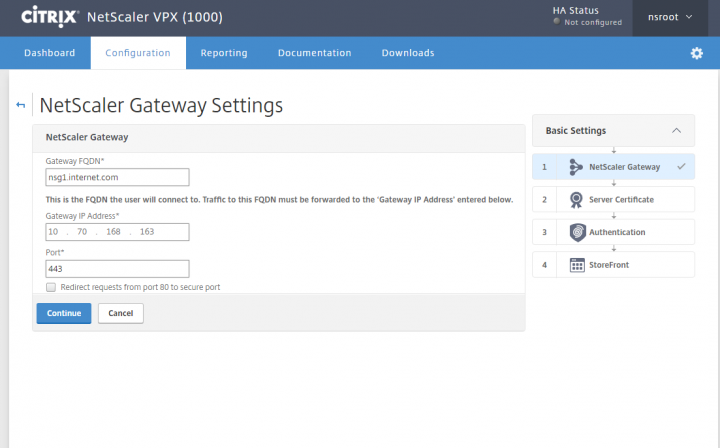This screenshot has height=448, width=720.
Task: Click the Gateway IP Address first octet
Action: point(55,232)
